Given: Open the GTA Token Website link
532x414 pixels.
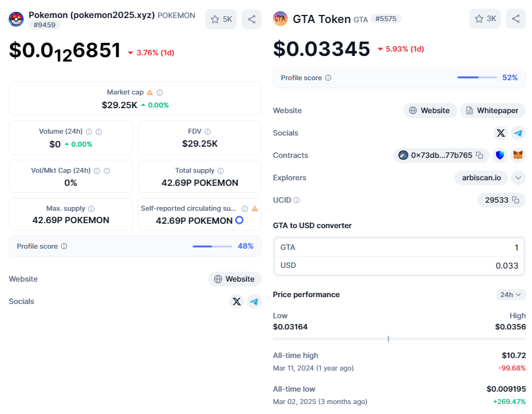Looking at the screenshot, I should [x=430, y=111].
